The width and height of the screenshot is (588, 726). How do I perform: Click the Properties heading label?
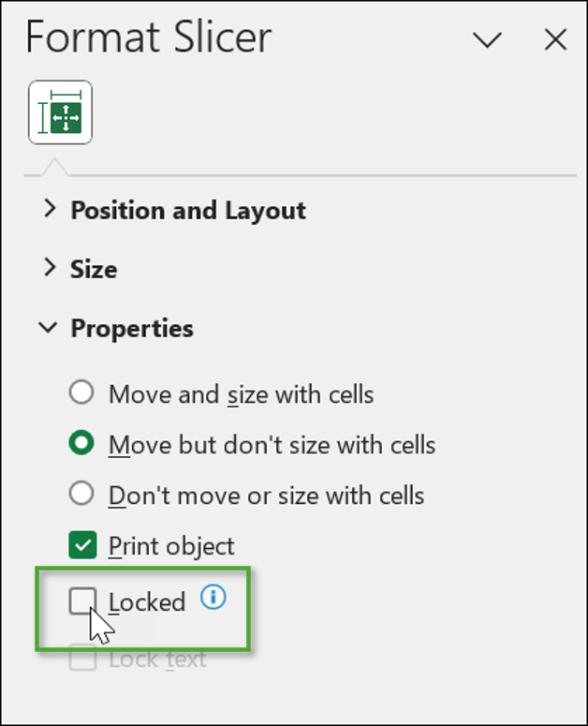[x=132, y=329]
